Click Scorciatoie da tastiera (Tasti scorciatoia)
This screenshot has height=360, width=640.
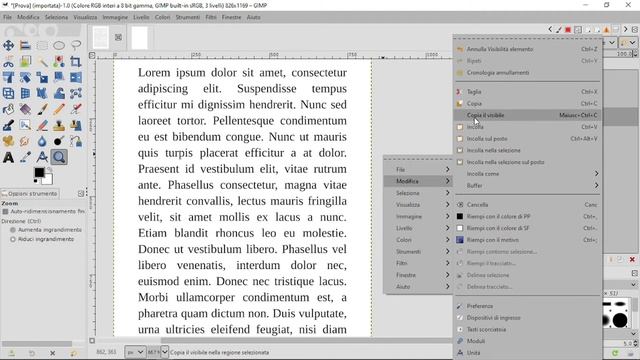click(x=528, y=329)
